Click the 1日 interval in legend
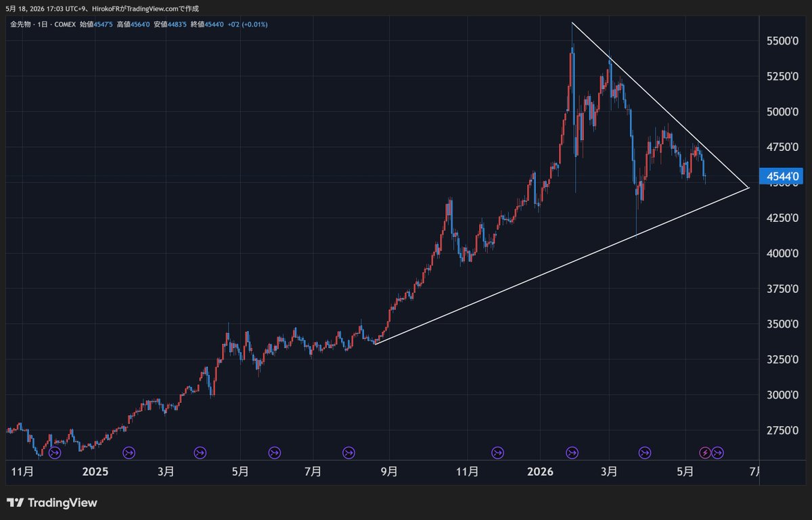The height and width of the screenshot is (520, 812). tap(41, 24)
